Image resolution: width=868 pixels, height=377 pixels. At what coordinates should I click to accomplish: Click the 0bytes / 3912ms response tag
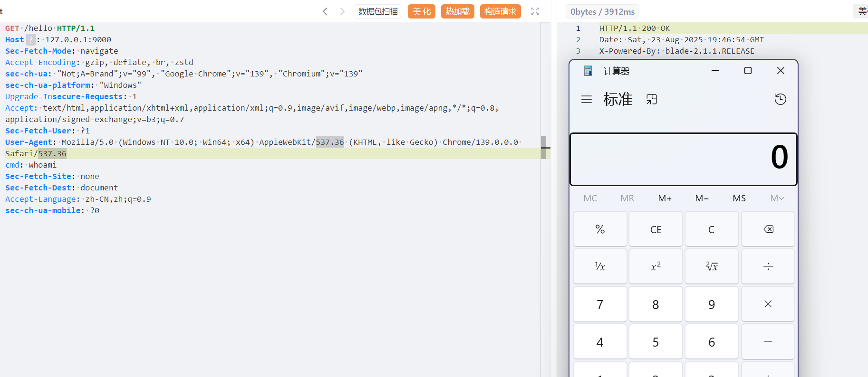coord(602,12)
